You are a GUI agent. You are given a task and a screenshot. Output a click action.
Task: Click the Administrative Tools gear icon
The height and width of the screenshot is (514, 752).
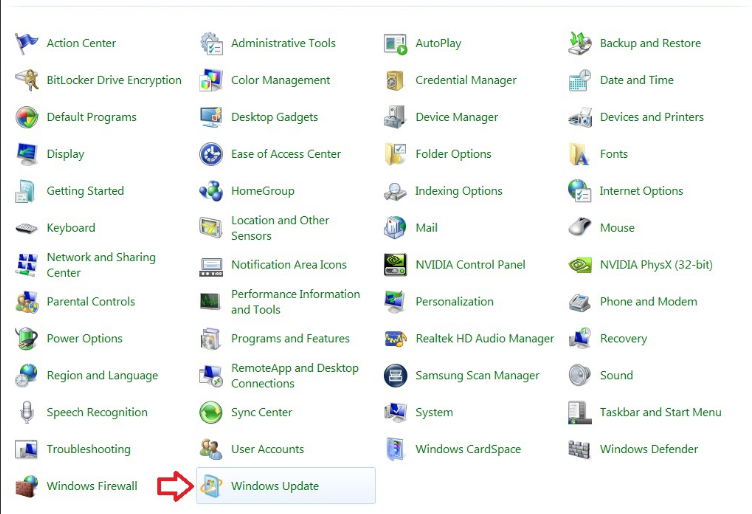tap(211, 43)
